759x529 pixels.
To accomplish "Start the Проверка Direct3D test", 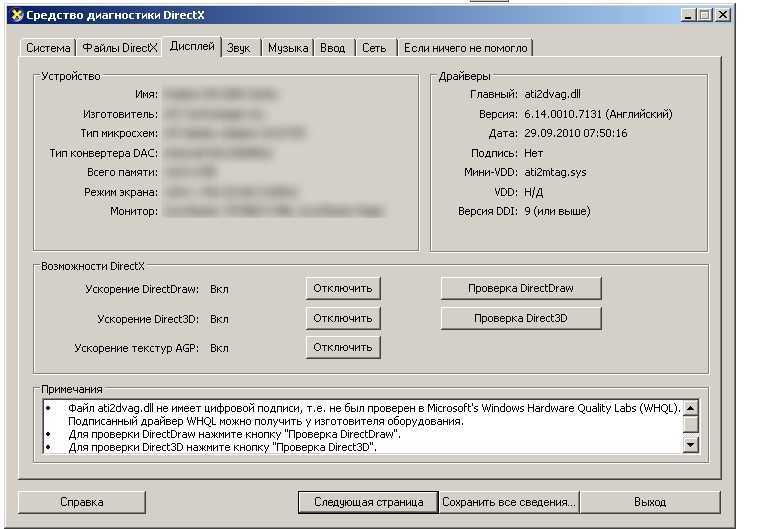I will pyautogui.click(x=521, y=318).
